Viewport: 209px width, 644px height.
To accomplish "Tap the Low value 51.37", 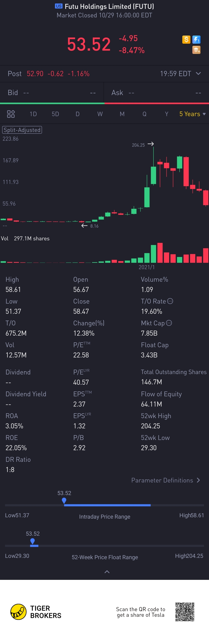I will point(13,311).
